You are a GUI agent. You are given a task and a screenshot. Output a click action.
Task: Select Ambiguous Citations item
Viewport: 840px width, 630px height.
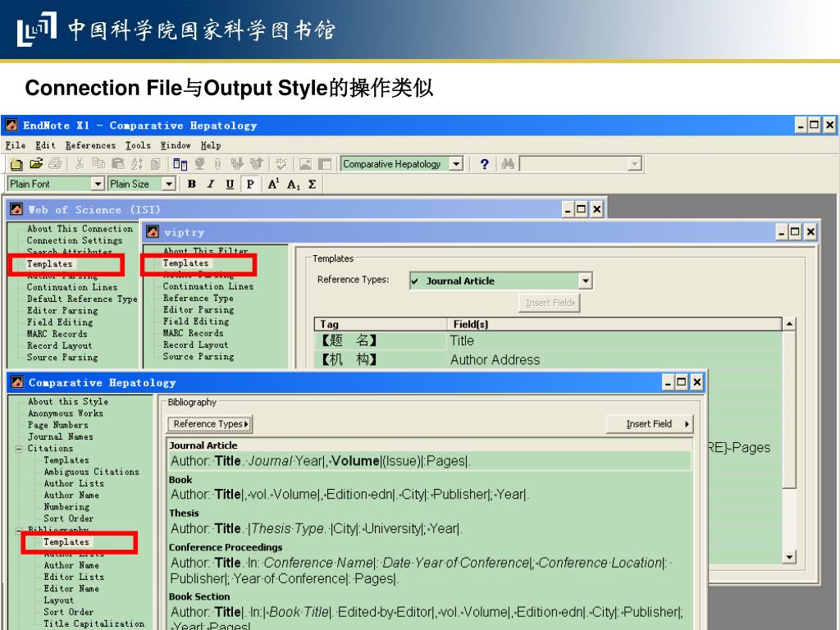92,472
